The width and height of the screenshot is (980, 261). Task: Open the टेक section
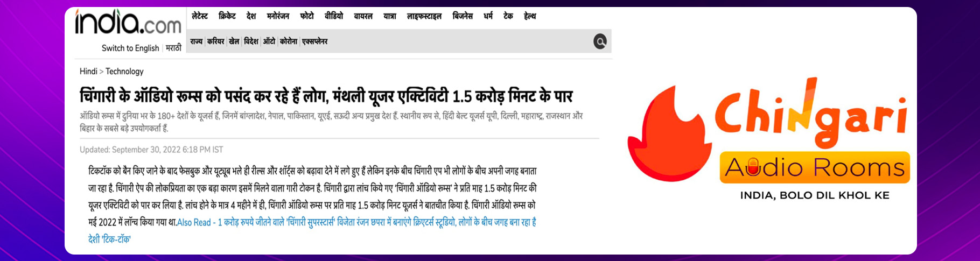pos(508,16)
